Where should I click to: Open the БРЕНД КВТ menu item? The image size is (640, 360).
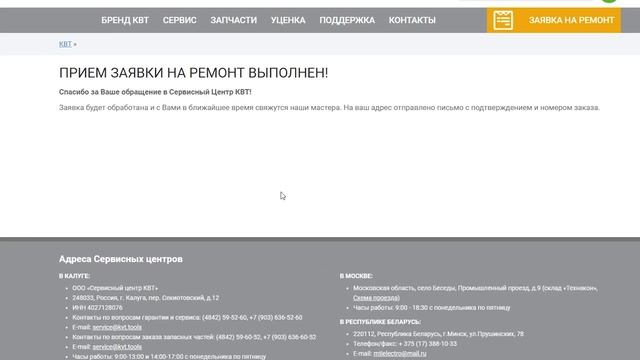tap(125, 20)
